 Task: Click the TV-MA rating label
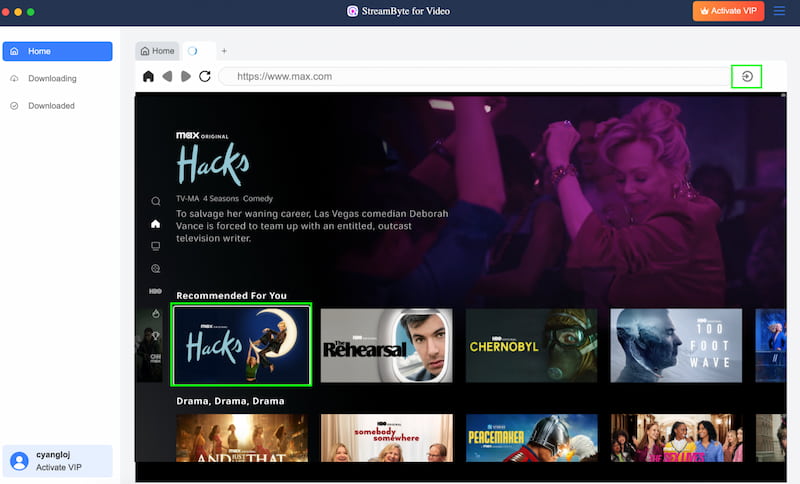pos(187,198)
